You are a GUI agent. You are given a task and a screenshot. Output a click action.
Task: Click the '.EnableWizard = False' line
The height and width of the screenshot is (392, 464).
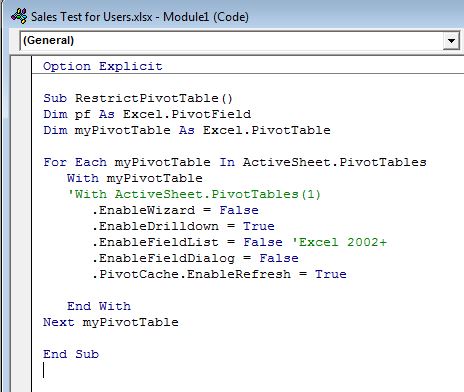click(175, 210)
